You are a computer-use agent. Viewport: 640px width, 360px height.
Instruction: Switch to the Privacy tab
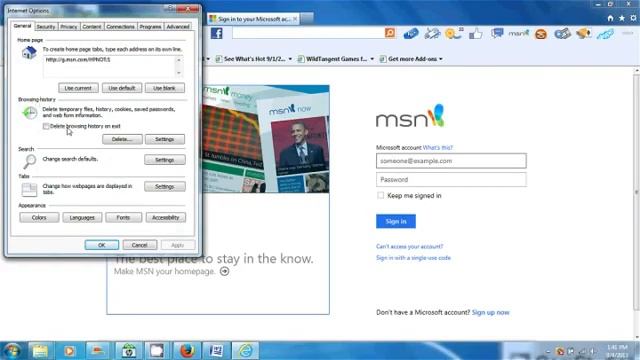tap(69, 27)
